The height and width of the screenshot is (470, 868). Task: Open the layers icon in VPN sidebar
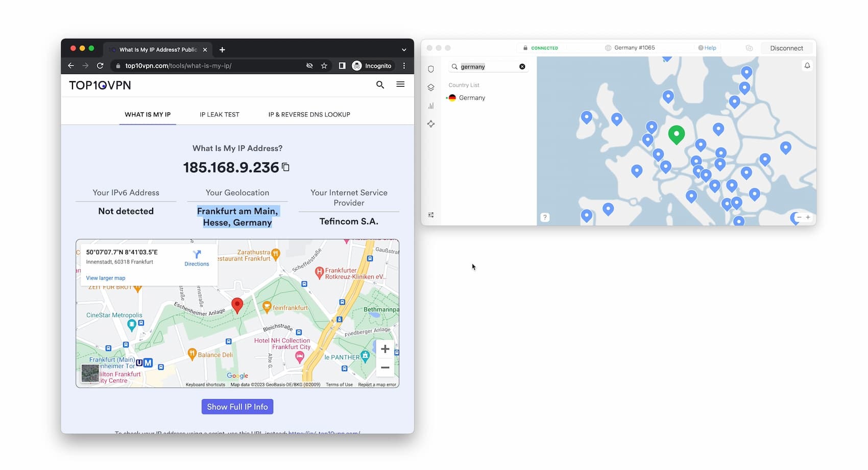point(431,87)
